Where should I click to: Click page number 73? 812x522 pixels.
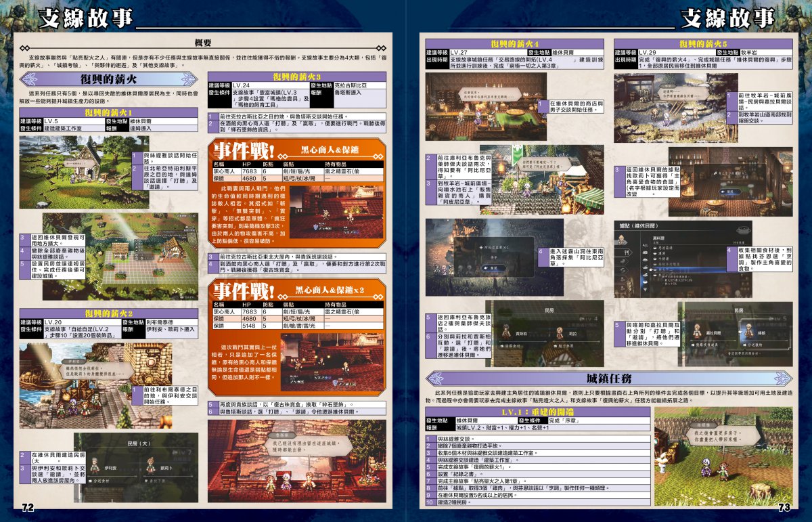[784, 507]
